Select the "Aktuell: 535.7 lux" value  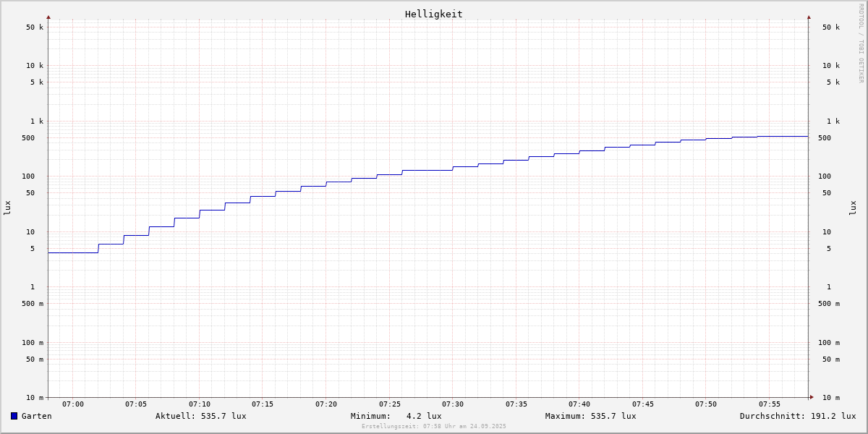(x=200, y=416)
